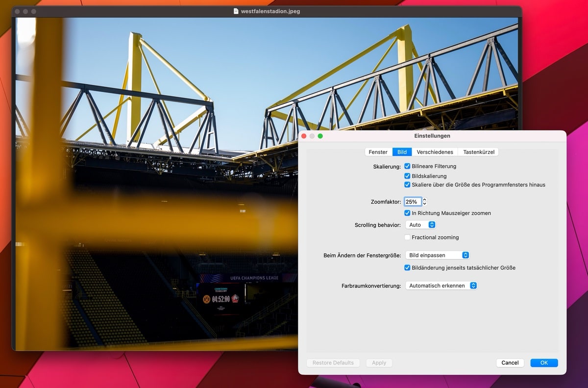The width and height of the screenshot is (588, 388).
Task: Toggle Bildänderung jenseits tatsächlicher Größe
Action: pyautogui.click(x=407, y=268)
